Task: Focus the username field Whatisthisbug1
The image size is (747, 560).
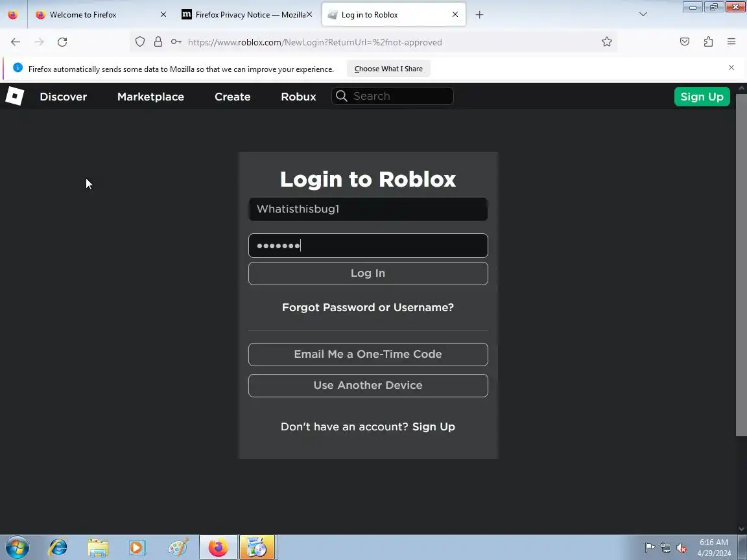Action: click(x=368, y=209)
